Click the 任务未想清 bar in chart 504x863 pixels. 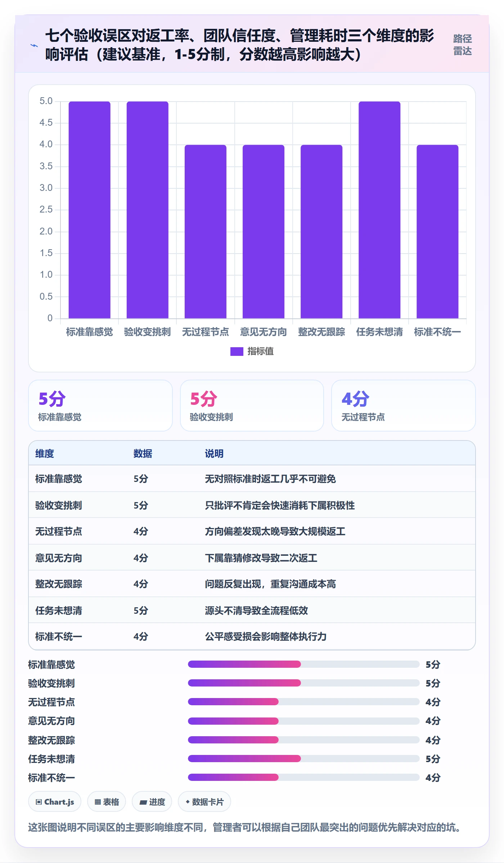pyautogui.click(x=379, y=210)
